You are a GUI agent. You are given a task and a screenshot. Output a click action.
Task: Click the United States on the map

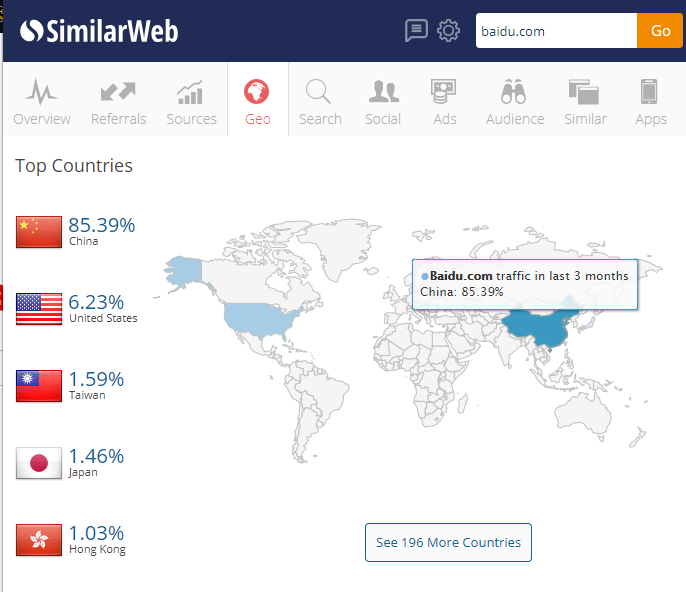click(x=260, y=319)
